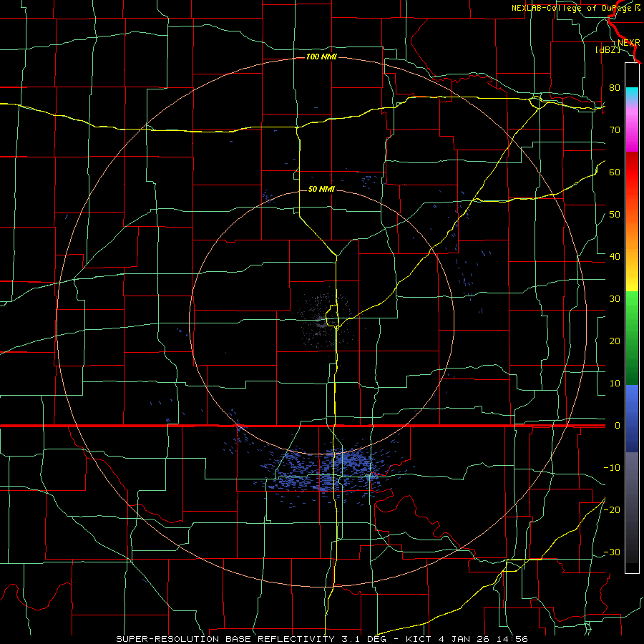Click the "50" value on dBZ scale
Screen dimensions: 644x644
point(615,215)
